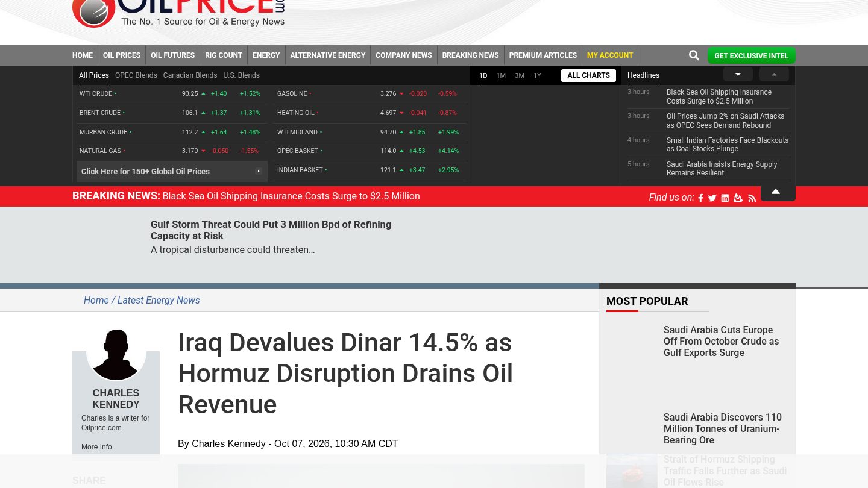Image resolution: width=868 pixels, height=488 pixels.
Task: Click the WTI Crude price row
Action: (172, 94)
